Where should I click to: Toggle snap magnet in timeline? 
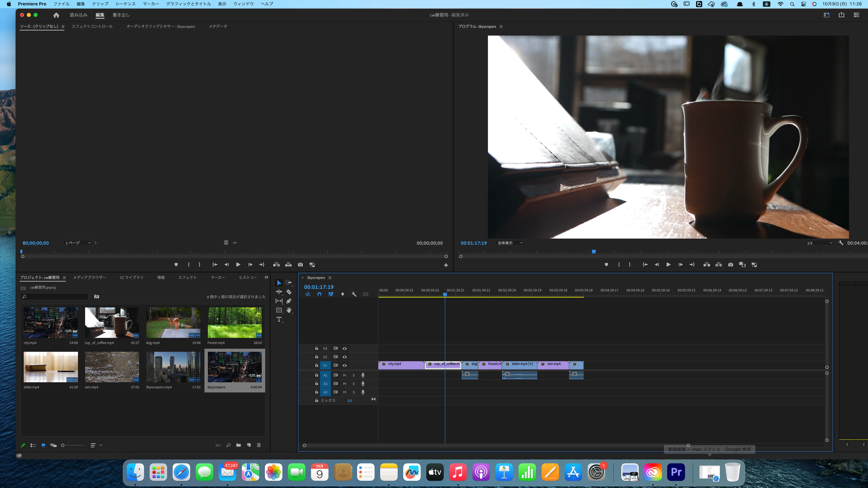[319, 294]
